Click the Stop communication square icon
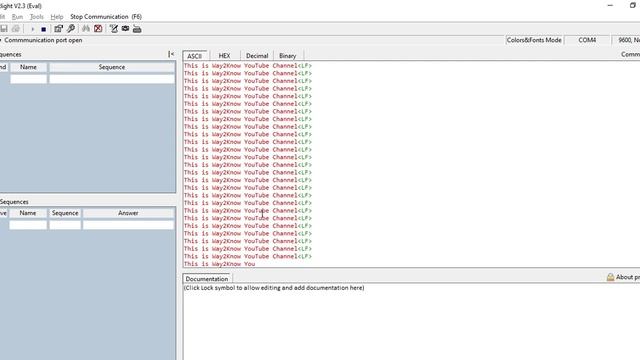The image size is (640, 360). tap(43, 29)
